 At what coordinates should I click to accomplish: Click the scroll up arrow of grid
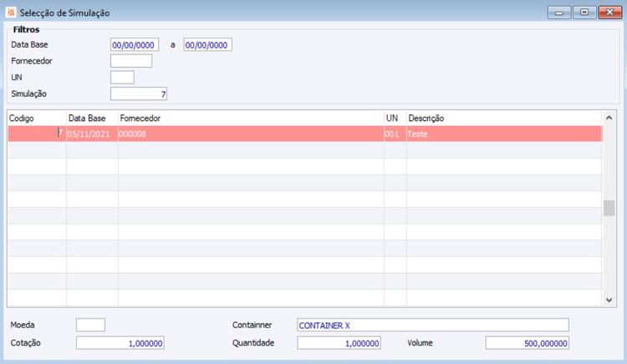(609, 118)
